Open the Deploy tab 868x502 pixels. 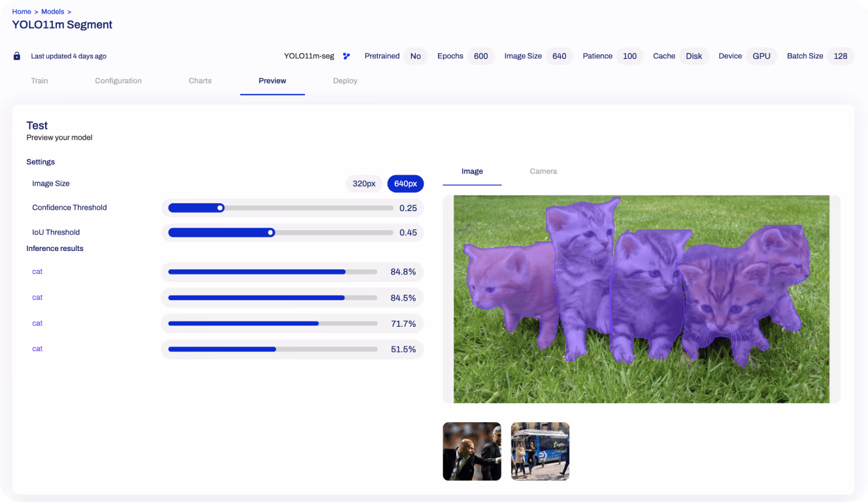pos(345,81)
